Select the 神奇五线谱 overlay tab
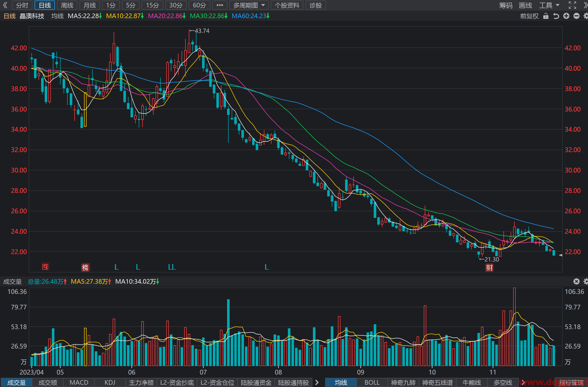 (437, 382)
